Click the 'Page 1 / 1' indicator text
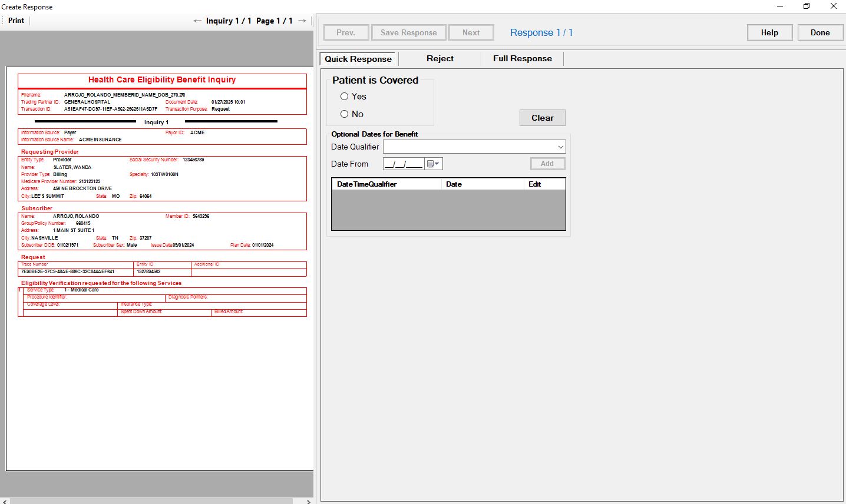 [275, 21]
